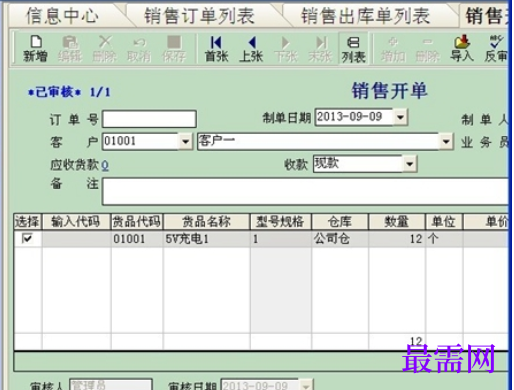Click the 备注 remarks text box
514x390 pixels.
305,191
